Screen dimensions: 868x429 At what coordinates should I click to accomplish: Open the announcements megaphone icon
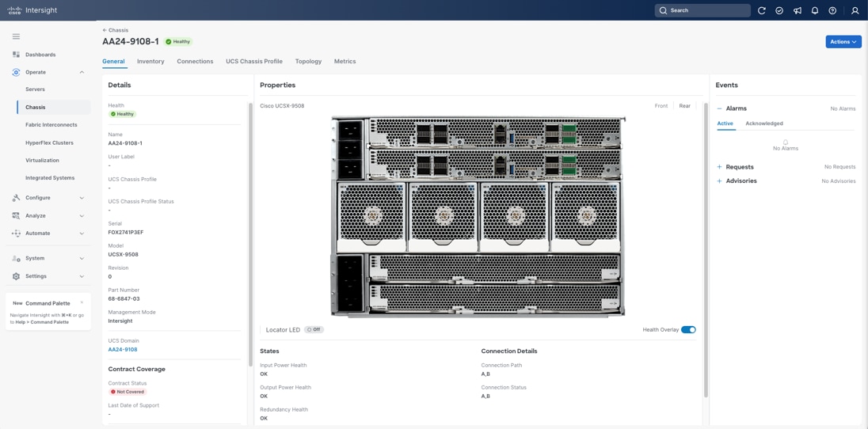coord(798,10)
